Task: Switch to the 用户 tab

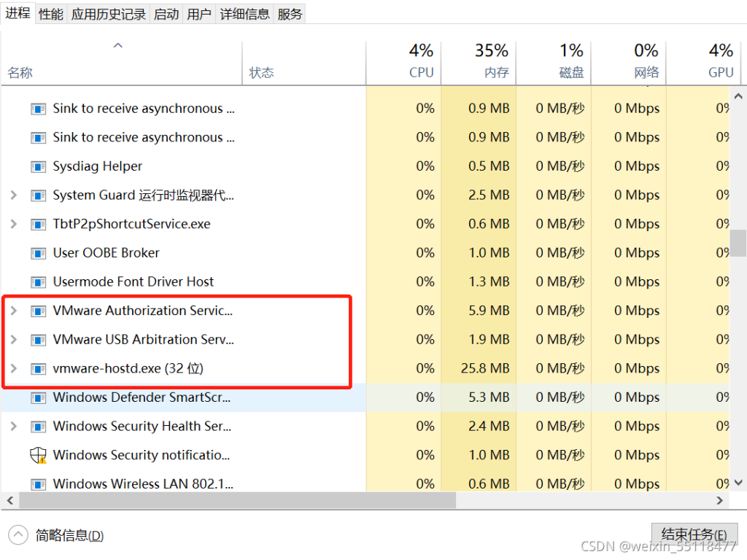Action: pos(199,15)
